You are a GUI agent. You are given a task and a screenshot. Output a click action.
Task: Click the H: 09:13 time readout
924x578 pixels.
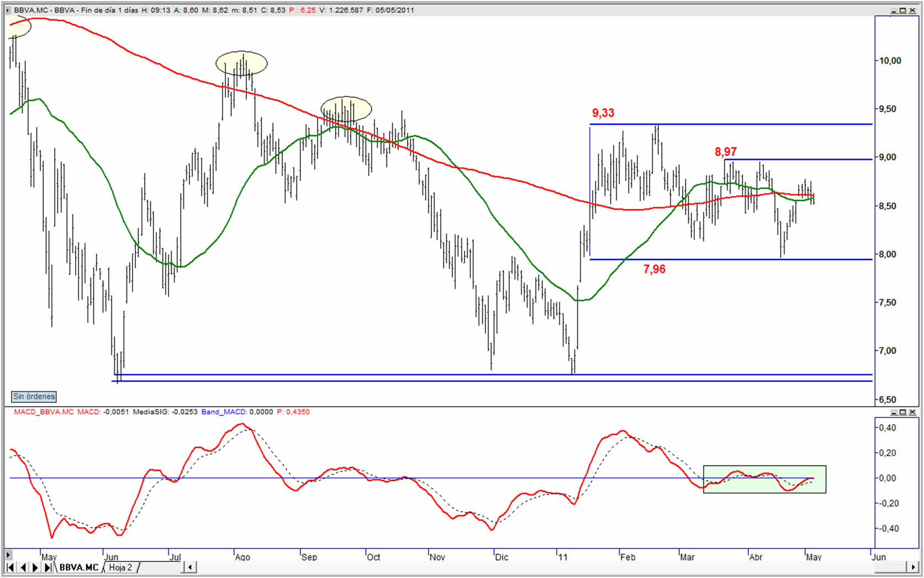coord(156,10)
